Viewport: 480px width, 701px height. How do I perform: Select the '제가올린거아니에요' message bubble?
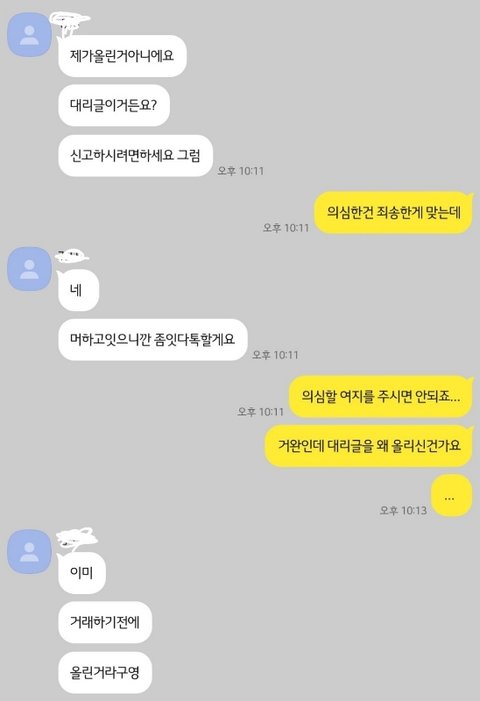click(x=122, y=56)
